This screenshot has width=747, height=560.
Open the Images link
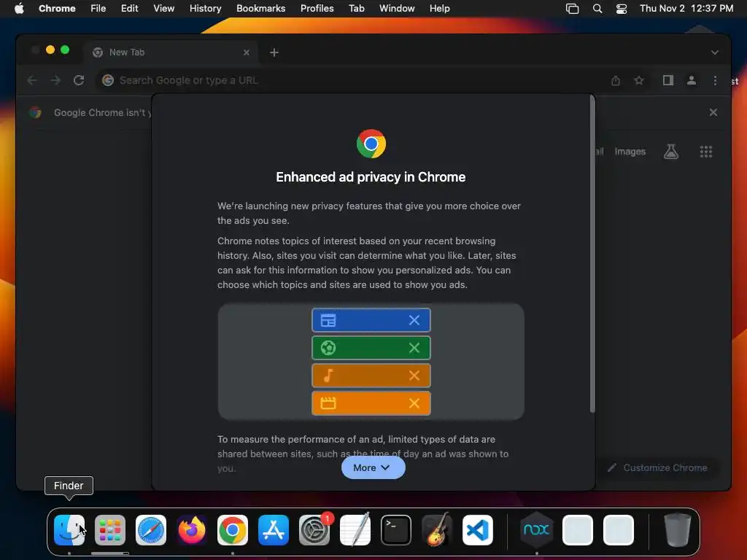point(630,152)
